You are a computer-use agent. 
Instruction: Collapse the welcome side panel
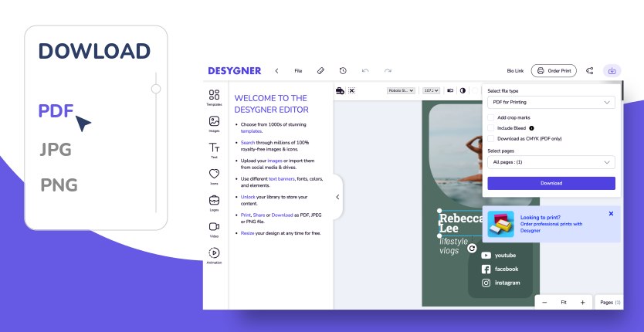click(x=337, y=197)
